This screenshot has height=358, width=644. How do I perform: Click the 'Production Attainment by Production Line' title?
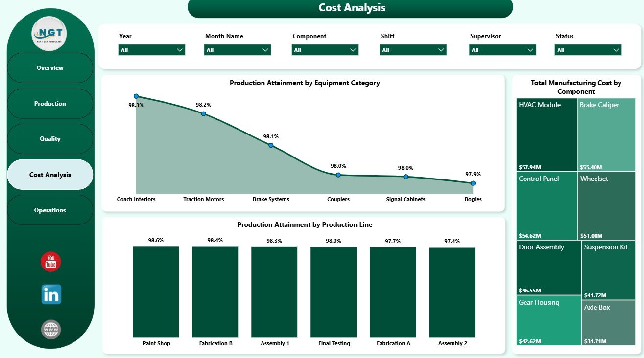click(x=305, y=225)
